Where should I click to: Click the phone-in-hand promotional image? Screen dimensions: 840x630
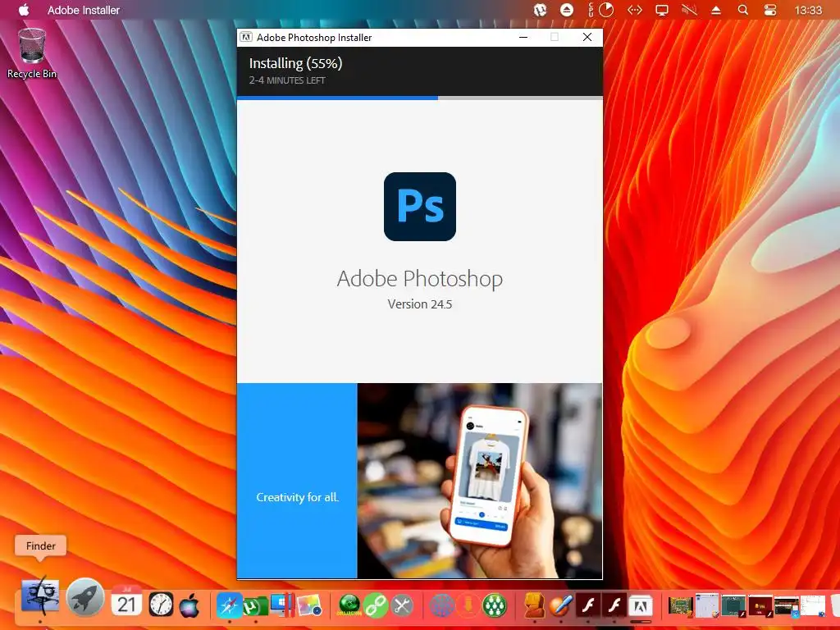[x=480, y=481]
